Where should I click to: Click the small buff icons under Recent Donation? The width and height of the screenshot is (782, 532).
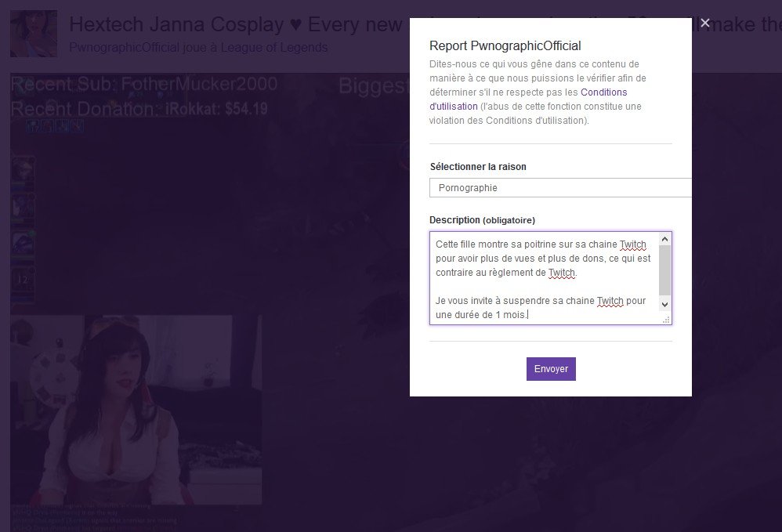55,126
